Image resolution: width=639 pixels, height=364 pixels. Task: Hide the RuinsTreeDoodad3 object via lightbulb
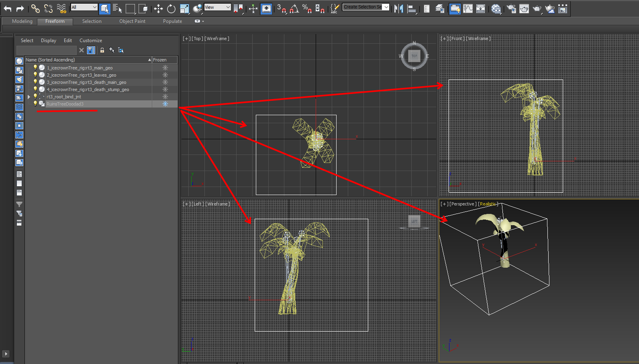35,104
